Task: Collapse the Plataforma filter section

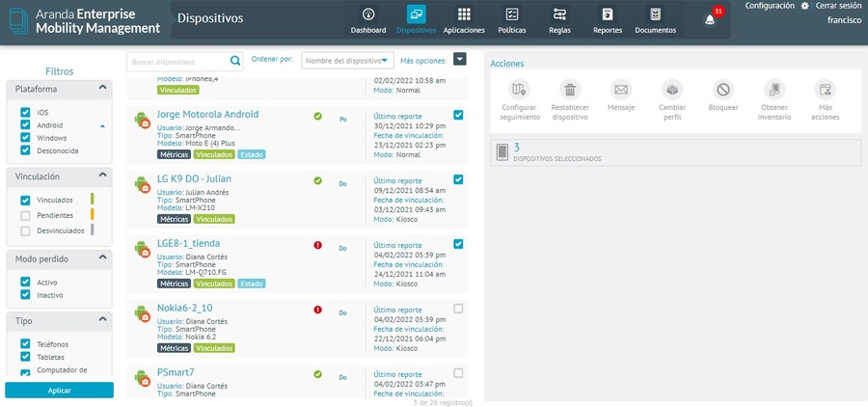Action: [102, 88]
